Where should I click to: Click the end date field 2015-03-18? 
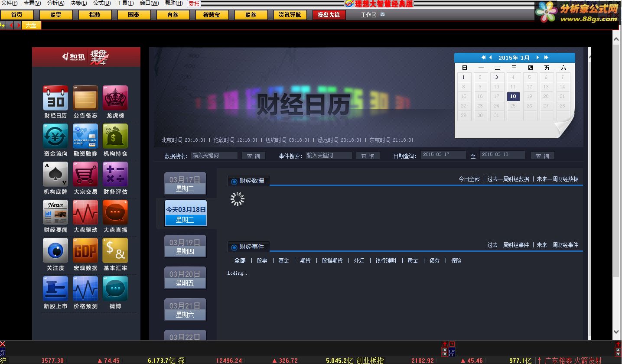(x=502, y=155)
